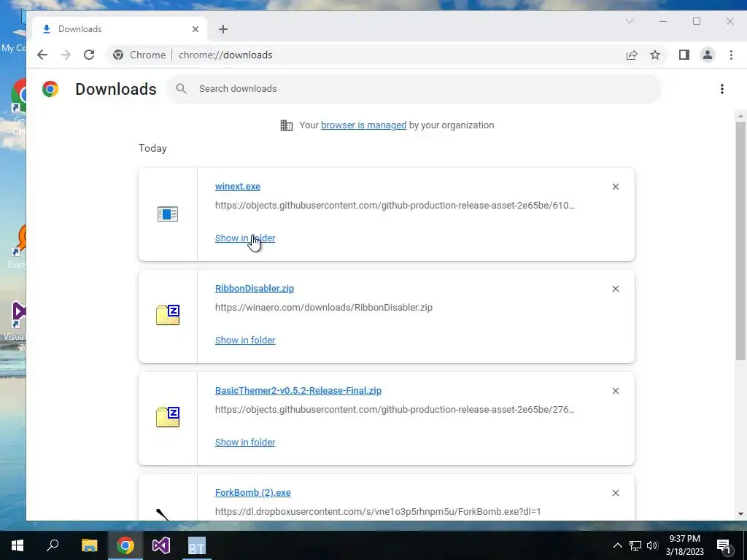747x560 pixels.
Task: Open the side panel icon
Action: point(684,55)
